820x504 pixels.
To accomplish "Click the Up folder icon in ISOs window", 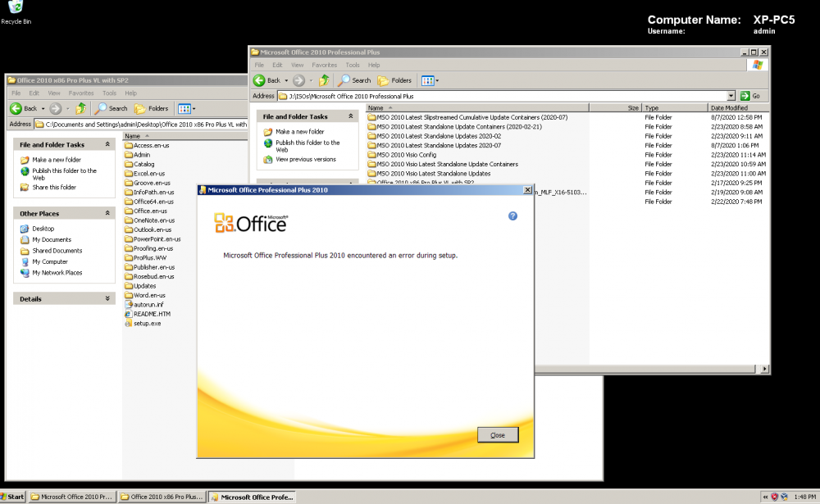I will pyautogui.click(x=324, y=80).
